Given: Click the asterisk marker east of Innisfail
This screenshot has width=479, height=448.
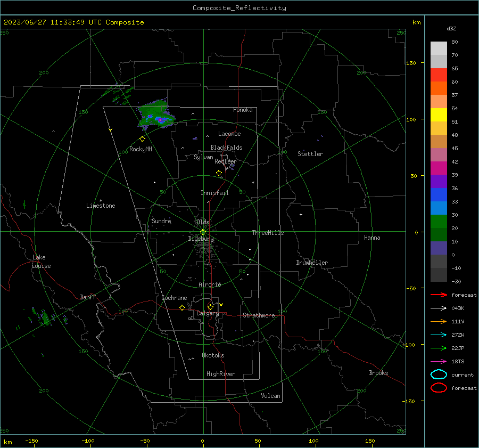Looking at the screenshot, I should [x=253, y=183].
